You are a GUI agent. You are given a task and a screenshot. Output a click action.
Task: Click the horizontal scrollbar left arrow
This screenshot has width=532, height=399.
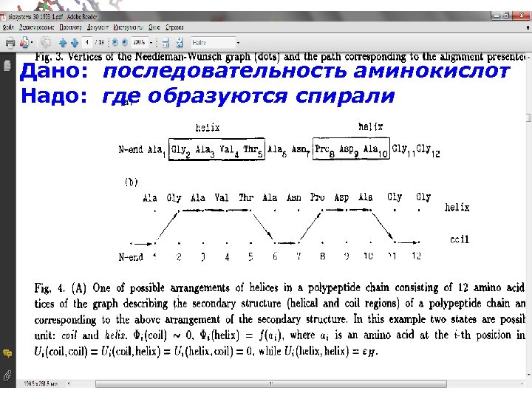point(69,383)
